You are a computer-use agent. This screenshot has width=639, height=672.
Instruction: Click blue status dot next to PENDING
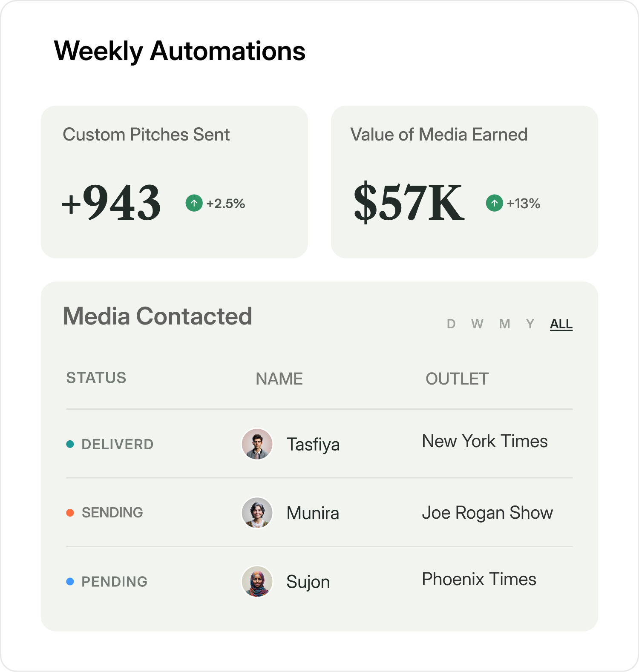click(x=70, y=581)
